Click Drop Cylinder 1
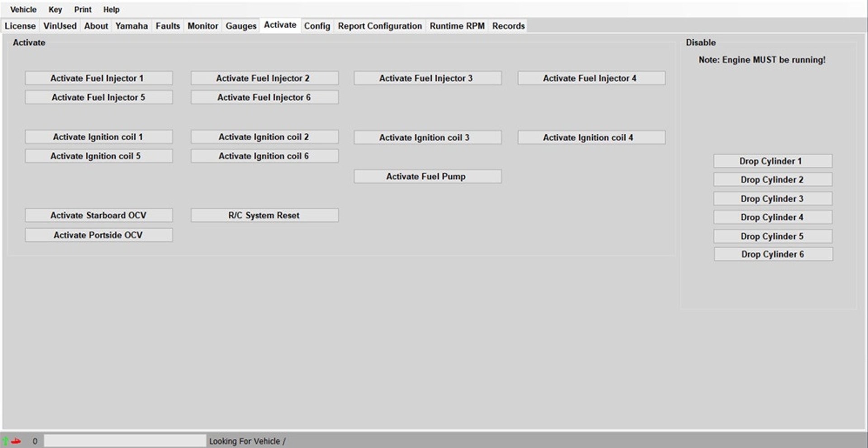The image size is (868, 448). click(x=773, y=161)
